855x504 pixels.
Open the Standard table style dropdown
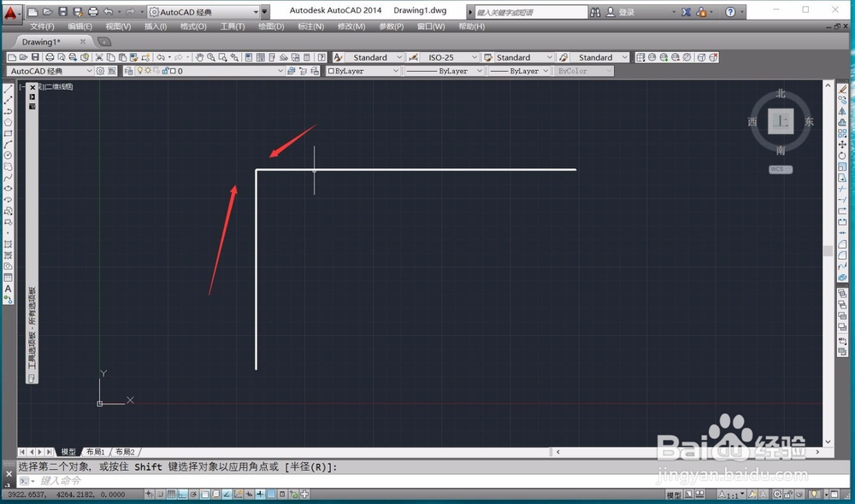pos(525,57)
